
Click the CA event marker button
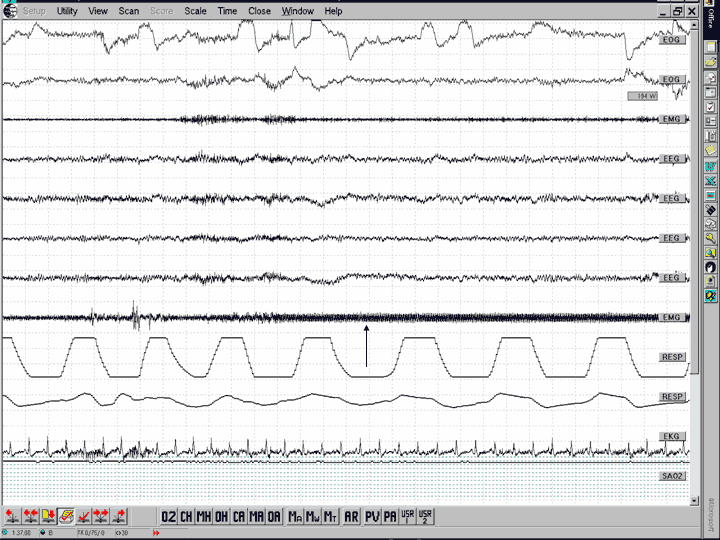(x=239, y=516)
